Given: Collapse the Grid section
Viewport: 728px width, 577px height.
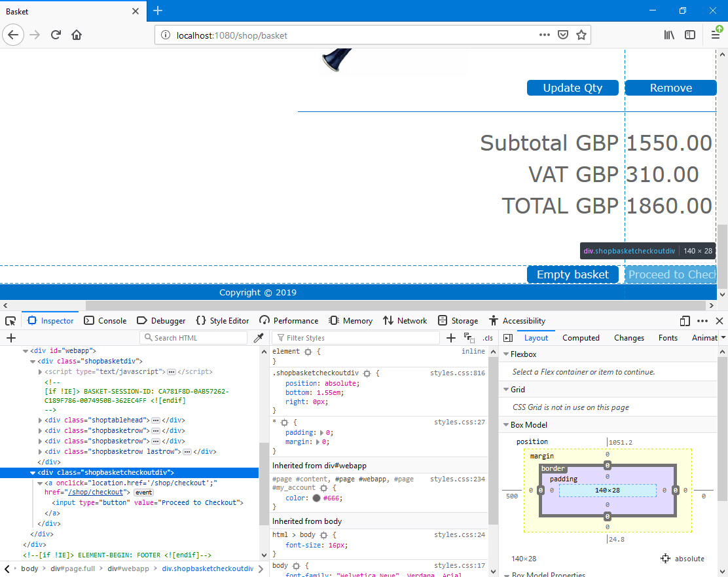Looking at the screenshot, I should tap(506, 389).
